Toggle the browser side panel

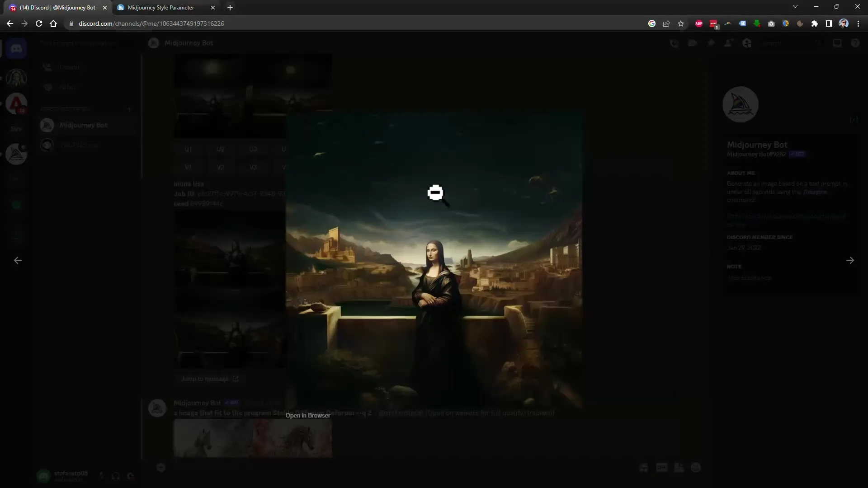point(829,23)
